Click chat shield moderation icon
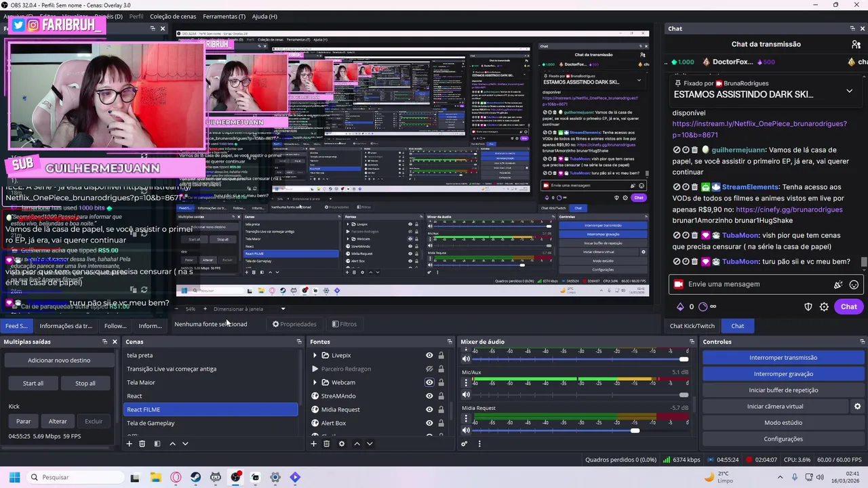 pyautogui.click(x=808, y=307)
